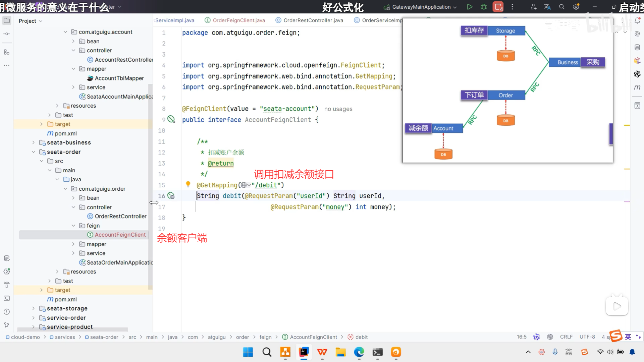The image size is (644, 362).
Task: Open the GatewayMainApplication run configuration dropdown
Action: 421,7
